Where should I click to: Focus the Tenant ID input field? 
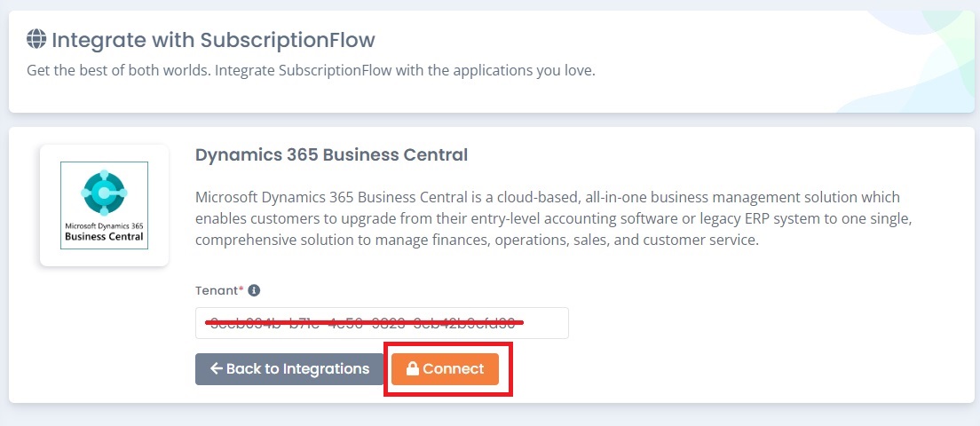point(382,323)
